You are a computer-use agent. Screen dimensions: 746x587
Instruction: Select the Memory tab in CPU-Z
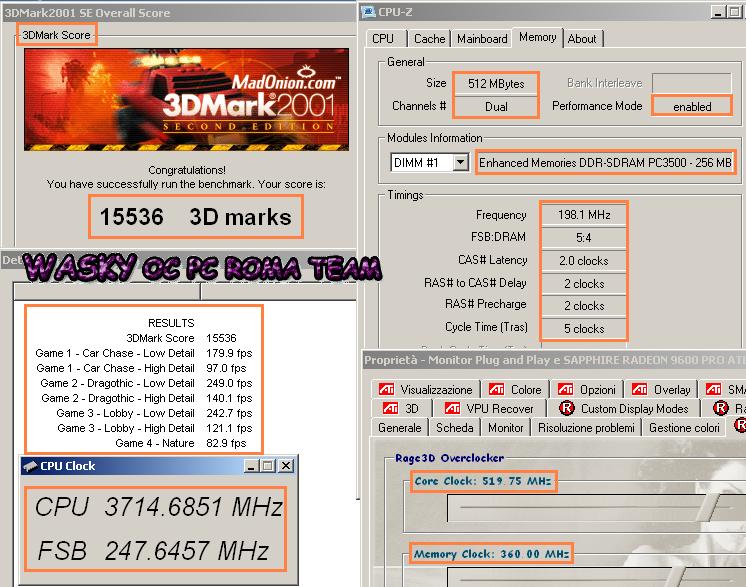[x=538, y=37]
